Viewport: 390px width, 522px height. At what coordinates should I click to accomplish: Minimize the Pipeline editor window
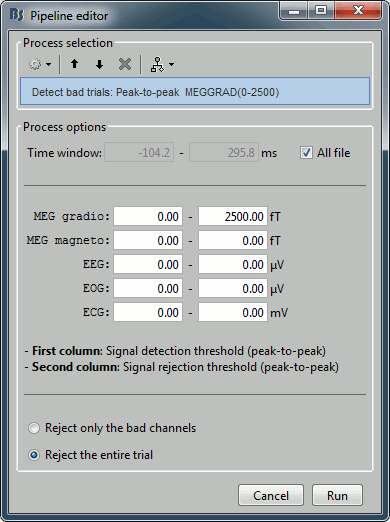pyautogui.click(x=294, y=11)
